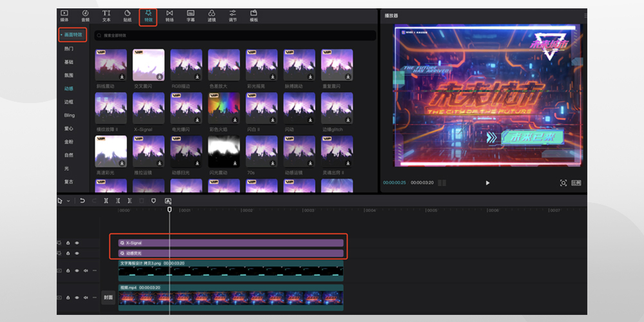Select the X-Signal effect clip in timeline
The height and width of the screenshot is (322, 644).
click(x=231, y=243)
